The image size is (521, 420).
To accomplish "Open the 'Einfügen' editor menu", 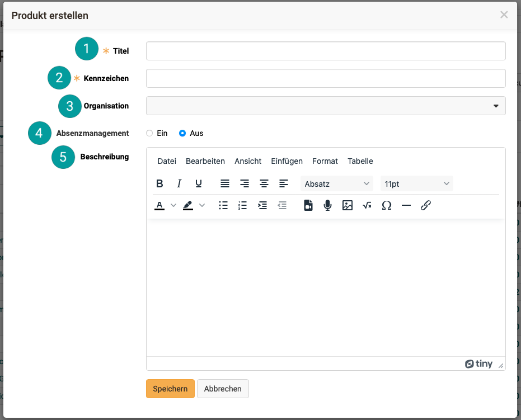I will point(287,161).
